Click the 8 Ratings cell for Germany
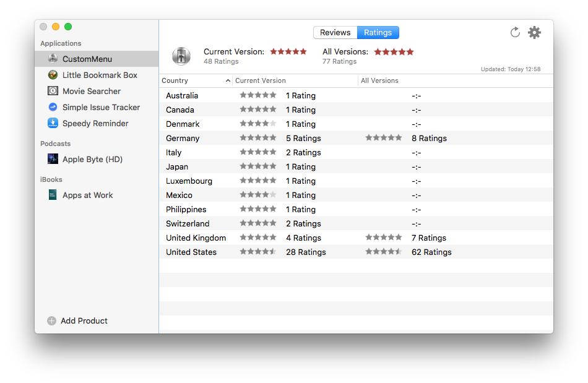This screenshot has height=383, width=588. [x=430, y=138]
